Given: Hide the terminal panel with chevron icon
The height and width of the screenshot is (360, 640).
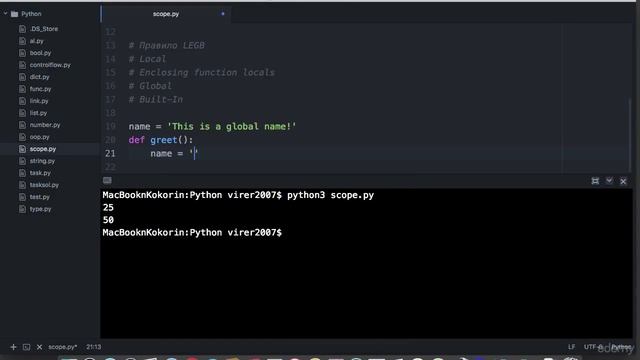Looking at the screenshot, I should click(x=609, y=180).
